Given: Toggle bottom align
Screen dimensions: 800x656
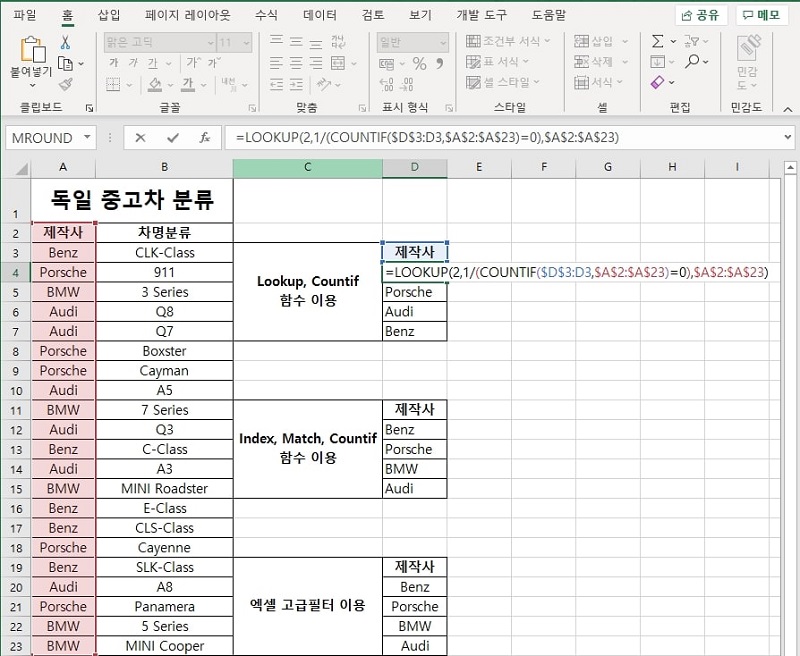Looking at the screenshot, I should coord(316,43).
